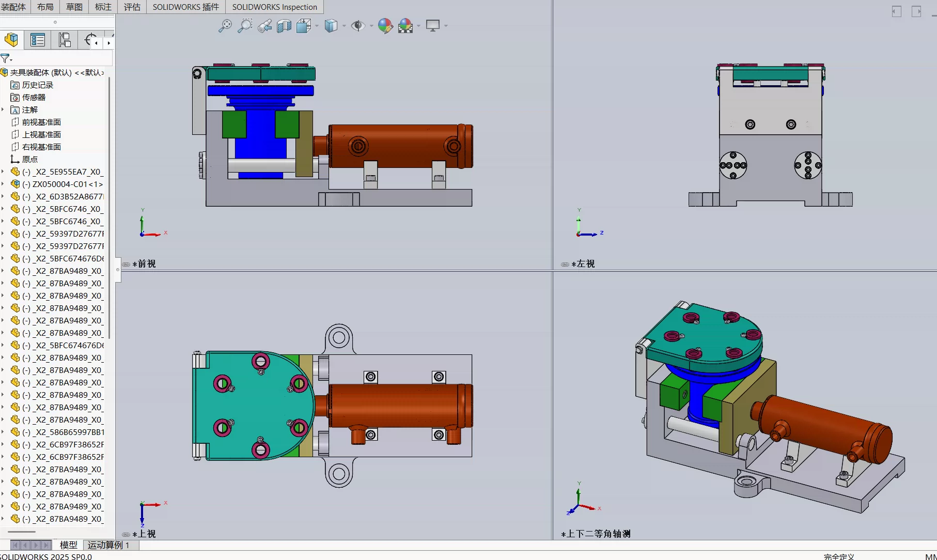Activate the Section View tool
This screenshot has width=937, height=560.
[284, 25]
